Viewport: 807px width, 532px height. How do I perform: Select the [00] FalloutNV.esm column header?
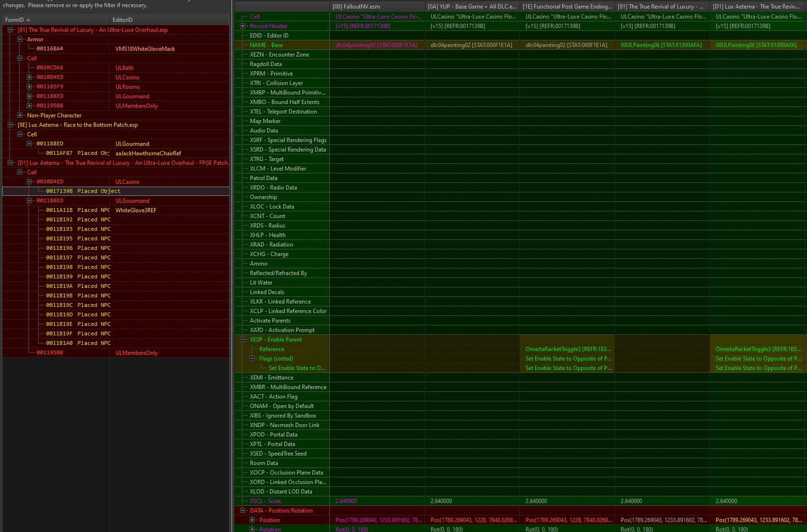tap(377, 7)
